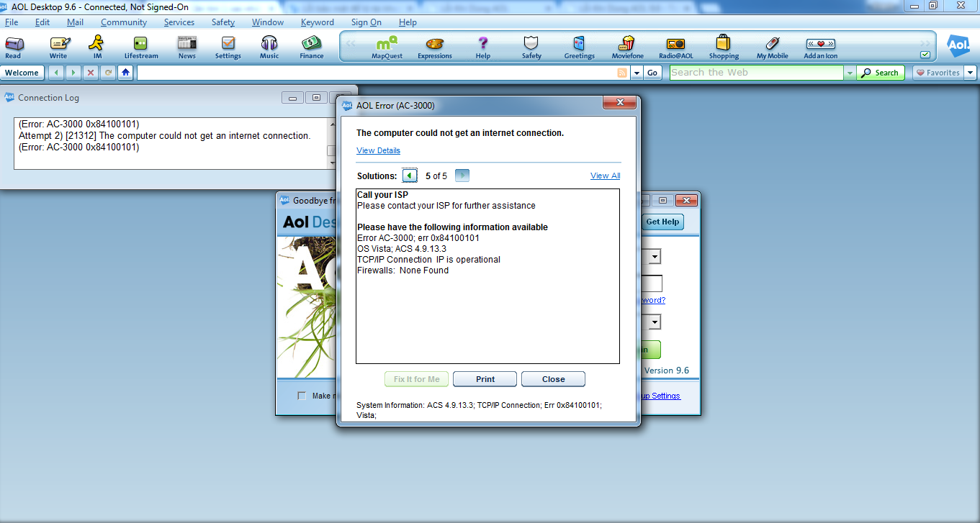Go forward with the browser forward arrow

click(73, 73)
